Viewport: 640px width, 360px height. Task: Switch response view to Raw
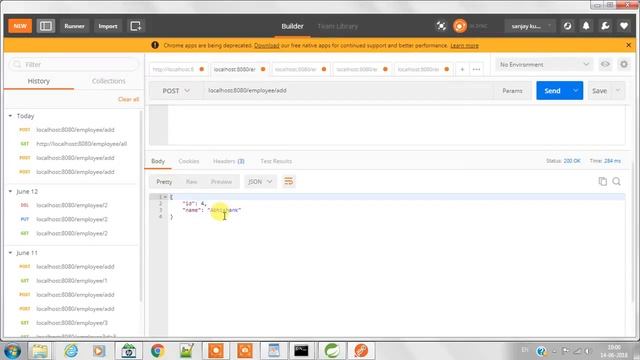click(x=191, y=182)
